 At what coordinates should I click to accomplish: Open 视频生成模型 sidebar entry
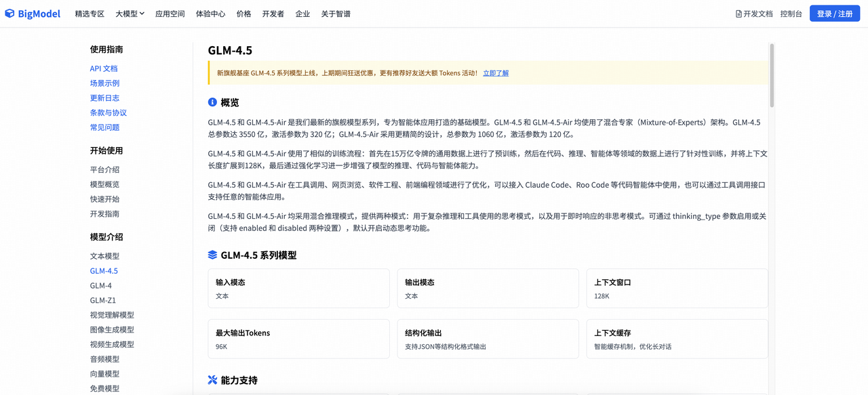tap(113, 345)
